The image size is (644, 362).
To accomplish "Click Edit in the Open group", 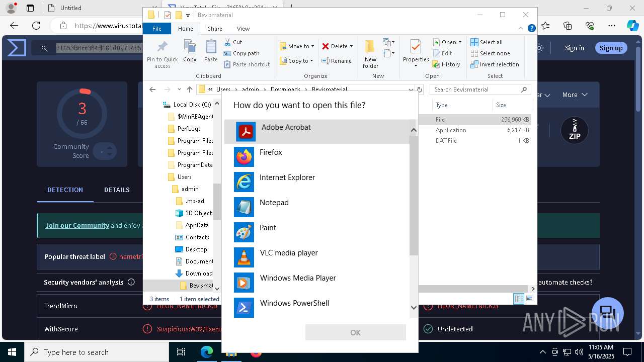I will pos(442,53).
